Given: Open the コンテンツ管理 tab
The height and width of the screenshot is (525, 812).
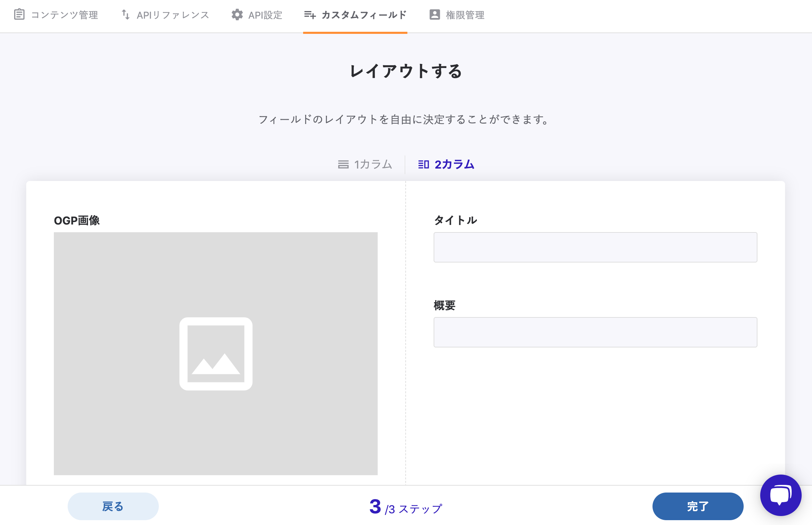Looking at the screenshot, I should click(x=64, y=15).
